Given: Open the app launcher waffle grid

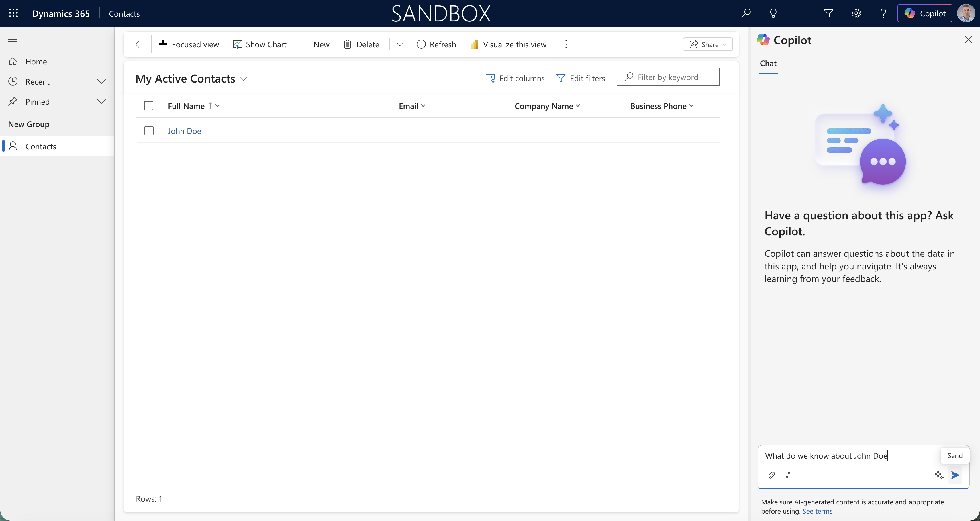Looking at the screenshot, I should pos(13,13).
